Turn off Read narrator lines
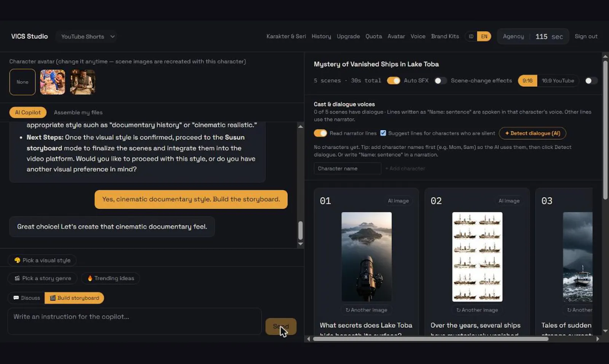The width and height of the screenshot is (609, 364). (x=320, y=133)
